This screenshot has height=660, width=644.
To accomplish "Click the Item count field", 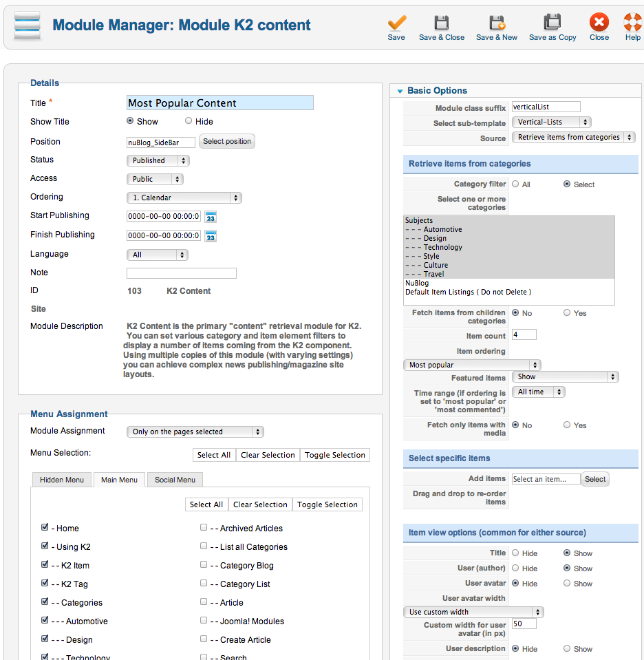I will pos(524,334).
